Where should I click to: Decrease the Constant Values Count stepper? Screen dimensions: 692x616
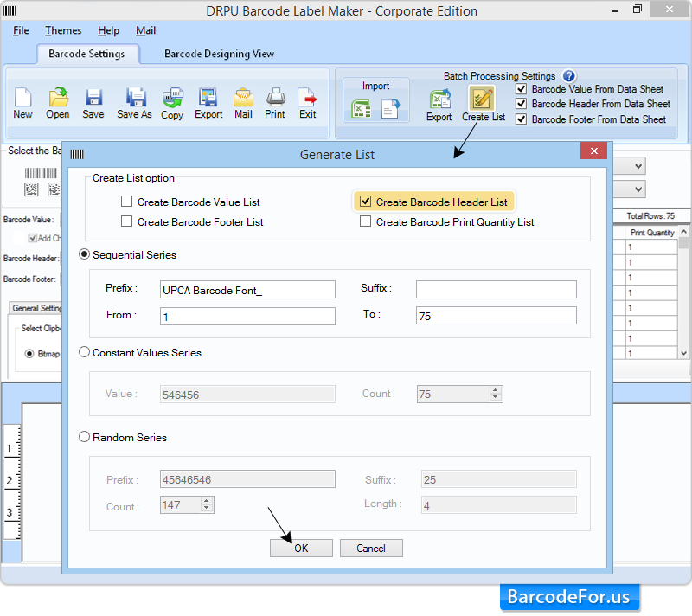coord(495,397)
